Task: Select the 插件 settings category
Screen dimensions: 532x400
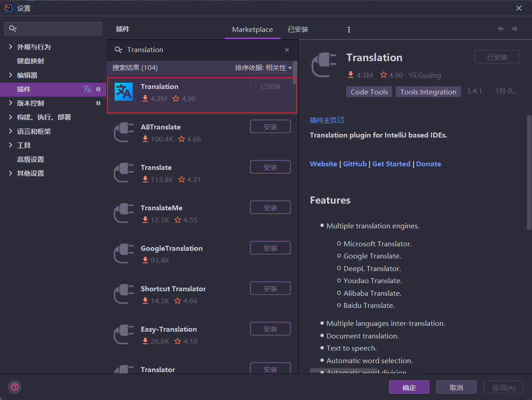Action: (53, 89)
